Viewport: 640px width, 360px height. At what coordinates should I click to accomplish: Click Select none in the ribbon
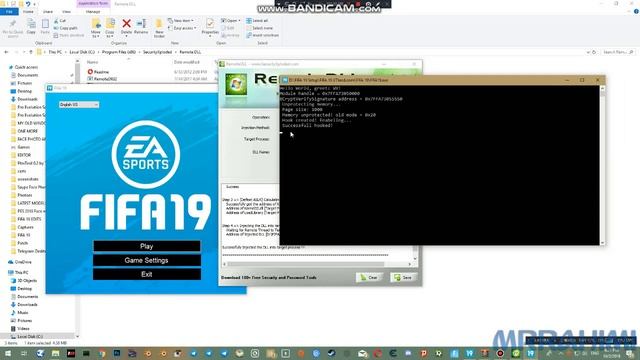tap(260, 28)
